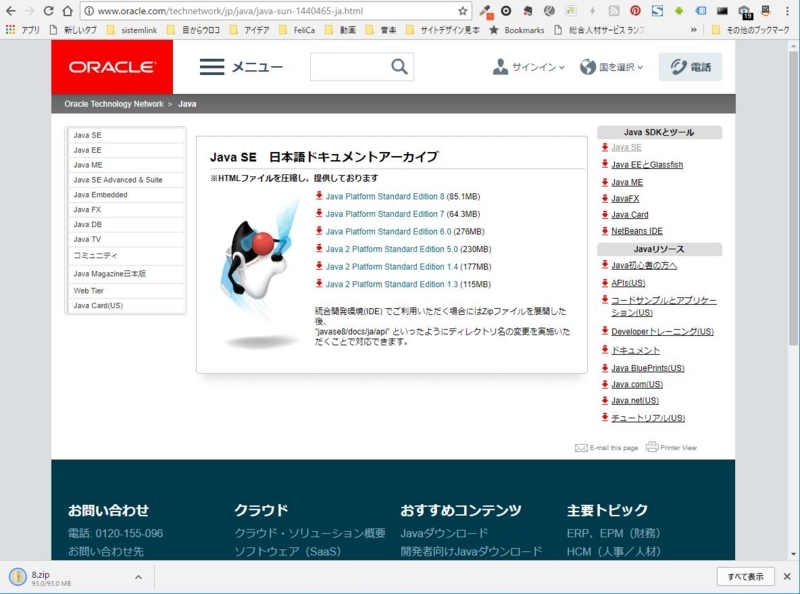
Task: Click the phone contact button
Action: [690, 67]
